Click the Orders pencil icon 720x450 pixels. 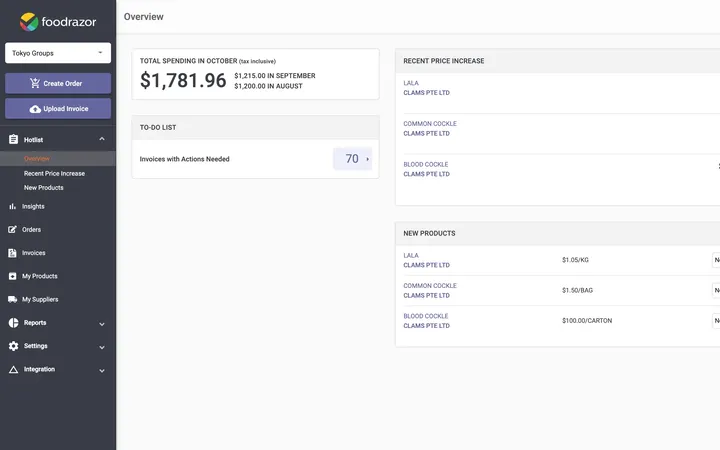pyautogui.click(x=12, y=229)
